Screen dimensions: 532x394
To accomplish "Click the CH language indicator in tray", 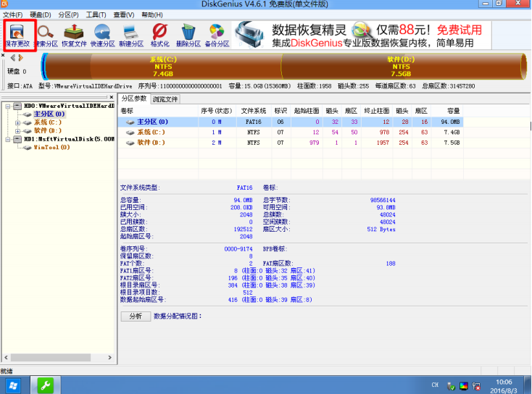I will click(435, 385).
